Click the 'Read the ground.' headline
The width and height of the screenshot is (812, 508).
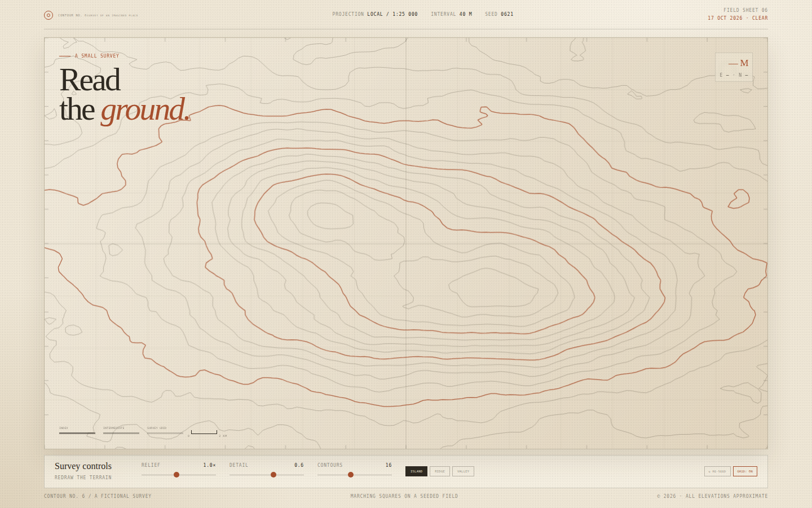coord(124,95)
